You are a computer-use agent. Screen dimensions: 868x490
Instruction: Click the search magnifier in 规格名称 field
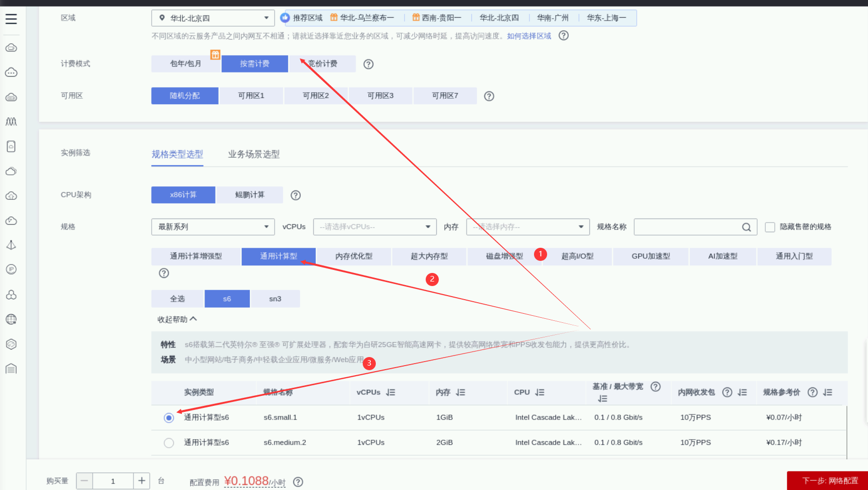(746, 227)
